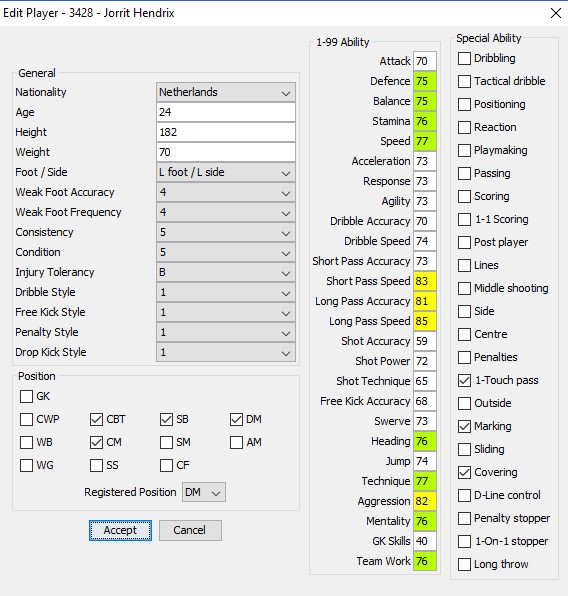Screen dimensions: 568x596
Task: Click the Free Kick Accuracy value field
Action: click(x=425, y=401)
